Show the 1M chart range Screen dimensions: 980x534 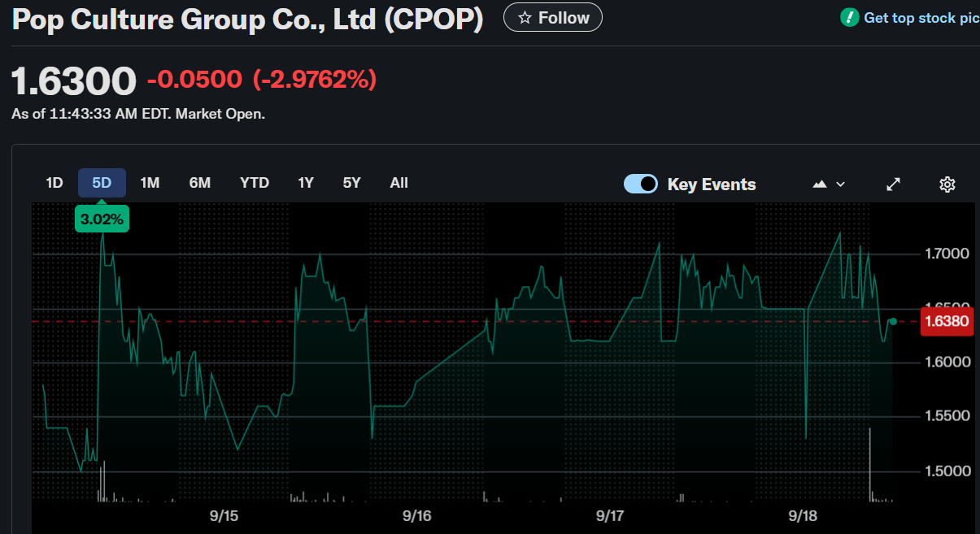point(150,183)
